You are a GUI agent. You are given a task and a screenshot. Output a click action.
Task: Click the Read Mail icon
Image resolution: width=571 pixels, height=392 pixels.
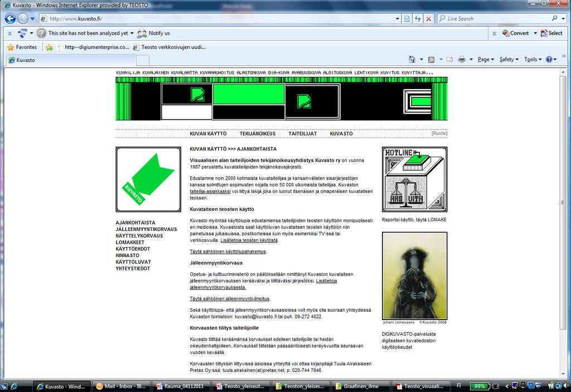[x=450, y=59]
